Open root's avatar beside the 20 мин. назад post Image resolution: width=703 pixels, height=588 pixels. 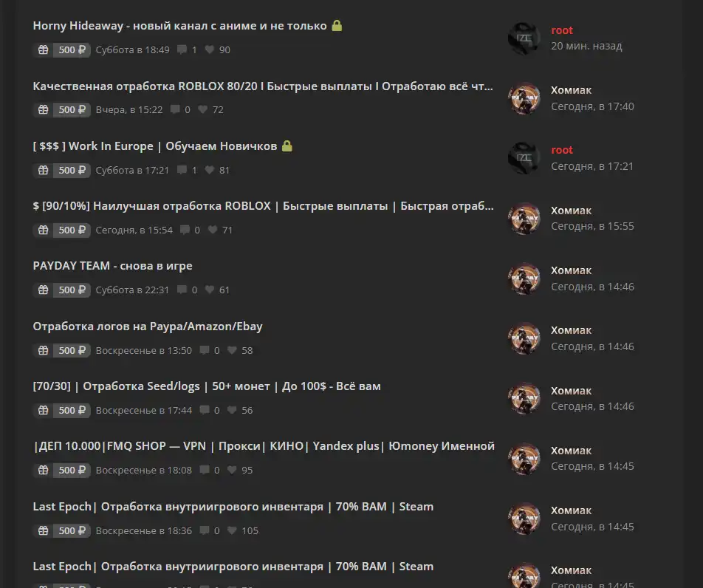(x=524, y=38)
